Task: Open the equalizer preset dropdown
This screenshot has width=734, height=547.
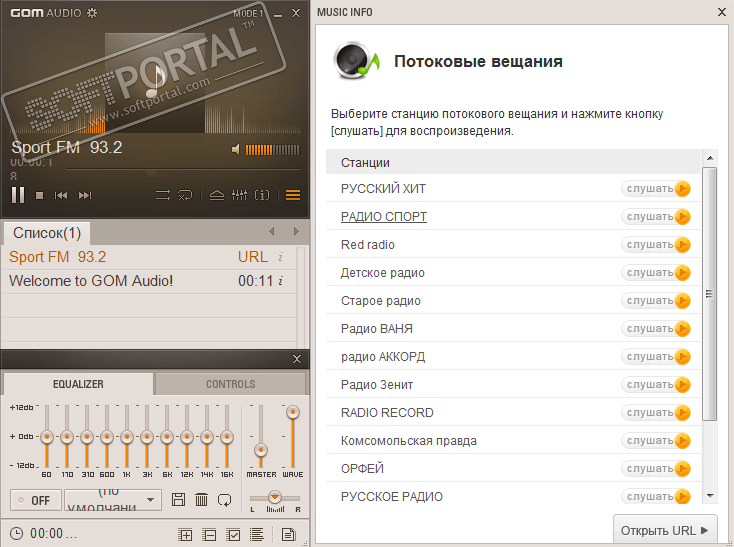Action: point(113,500)
